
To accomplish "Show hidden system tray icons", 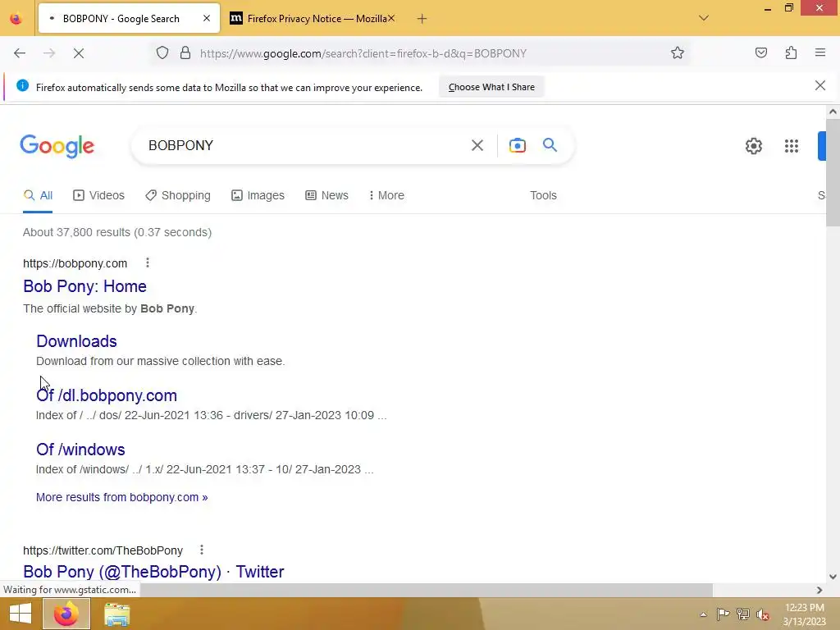I will coord(703,614).
